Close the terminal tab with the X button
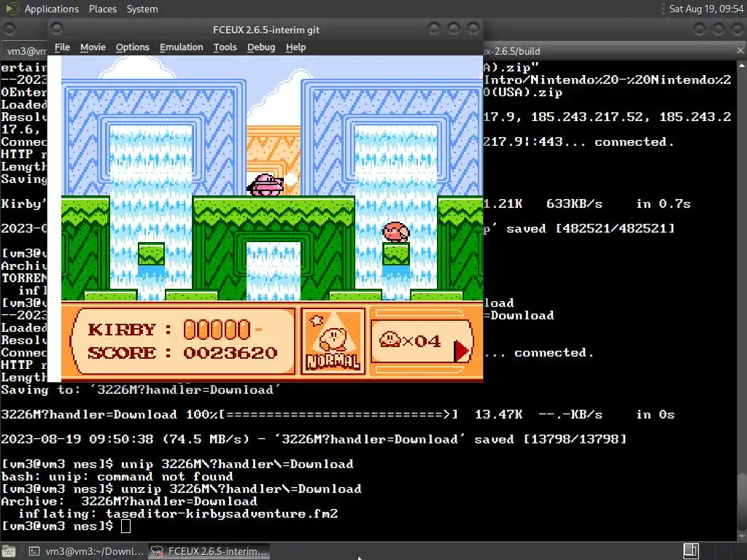The image size is (747, 560). coord(740,50)
